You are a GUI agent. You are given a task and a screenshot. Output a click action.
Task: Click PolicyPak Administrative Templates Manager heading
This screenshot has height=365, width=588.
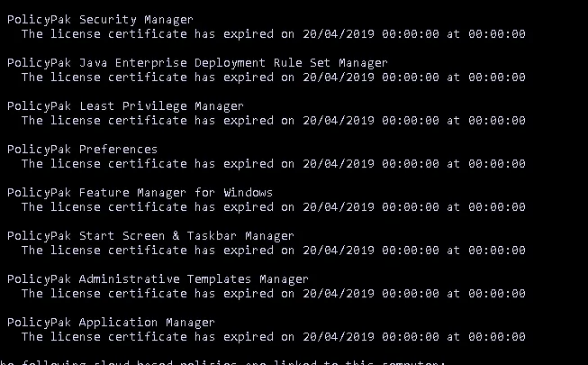click(158, 279)
